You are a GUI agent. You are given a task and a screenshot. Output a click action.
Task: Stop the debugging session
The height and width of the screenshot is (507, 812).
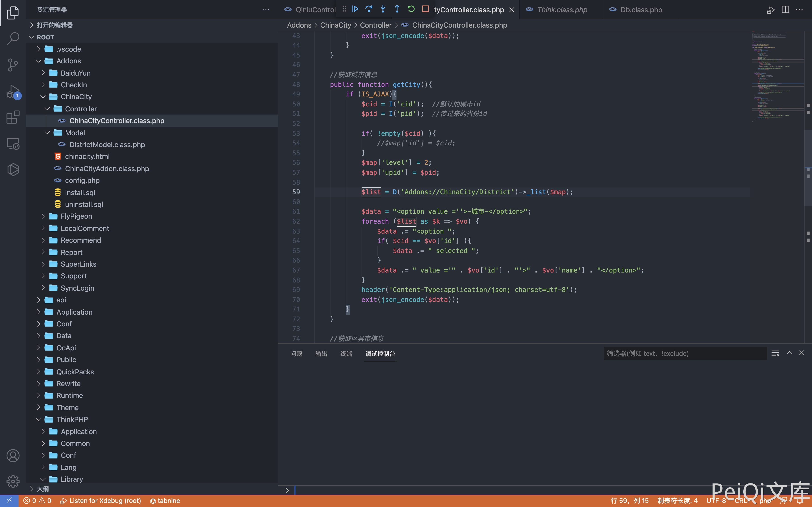point(425,9)
